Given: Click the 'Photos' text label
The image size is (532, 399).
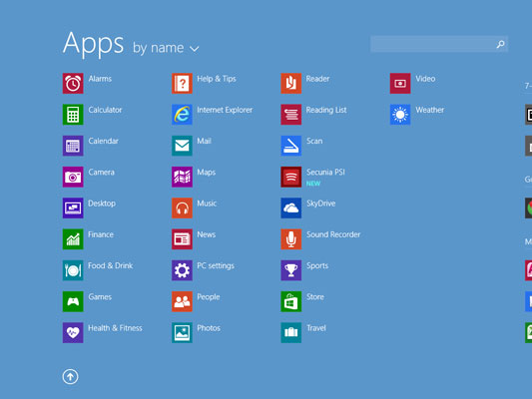Looking at the screenshot, I should (209, 328).
